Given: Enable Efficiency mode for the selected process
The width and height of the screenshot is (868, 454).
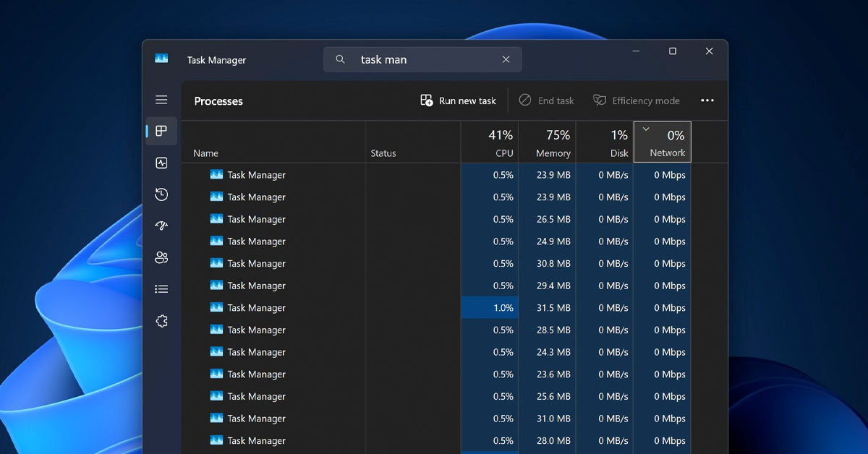Looking at the screenshot, I should 636,100.
